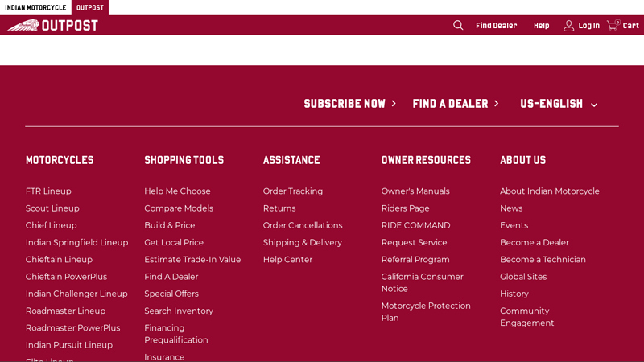Click Become a Dealer
644x362 pixels.
[535, 243]
